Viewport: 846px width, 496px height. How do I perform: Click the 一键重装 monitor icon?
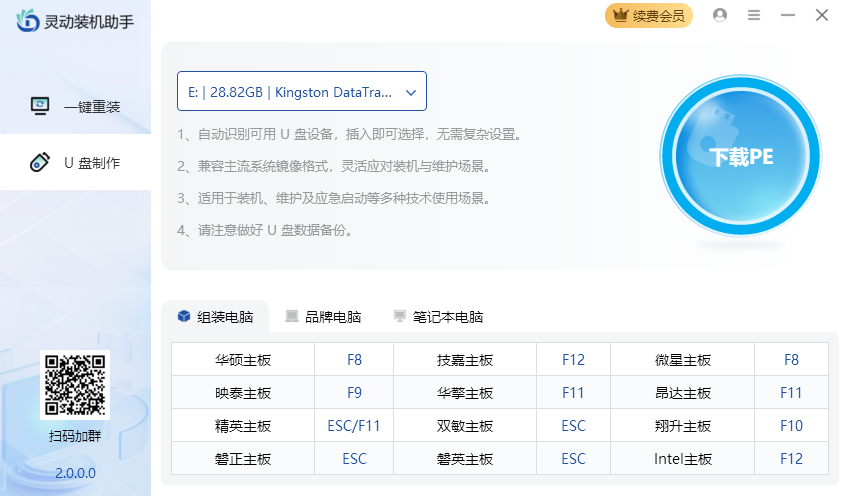(x=40, y=106)
